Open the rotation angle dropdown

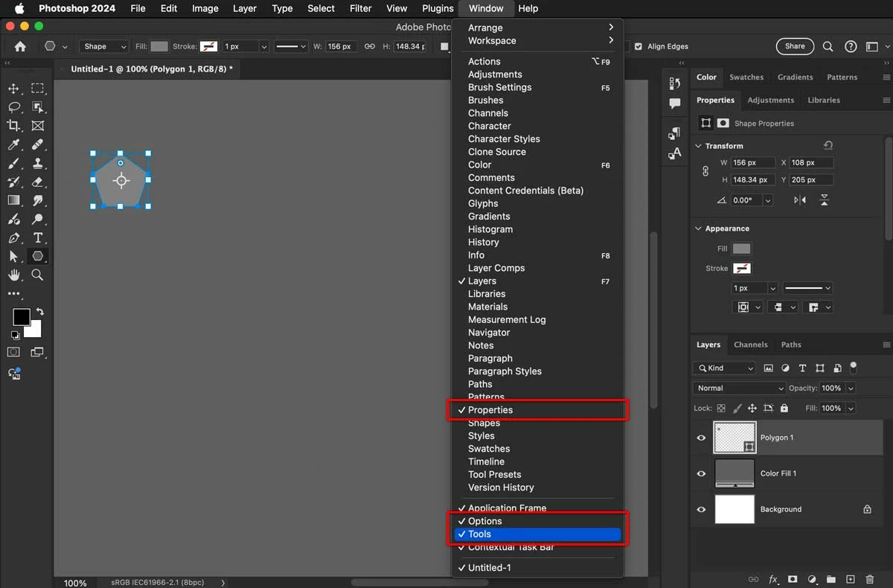(x=768, y=200)
